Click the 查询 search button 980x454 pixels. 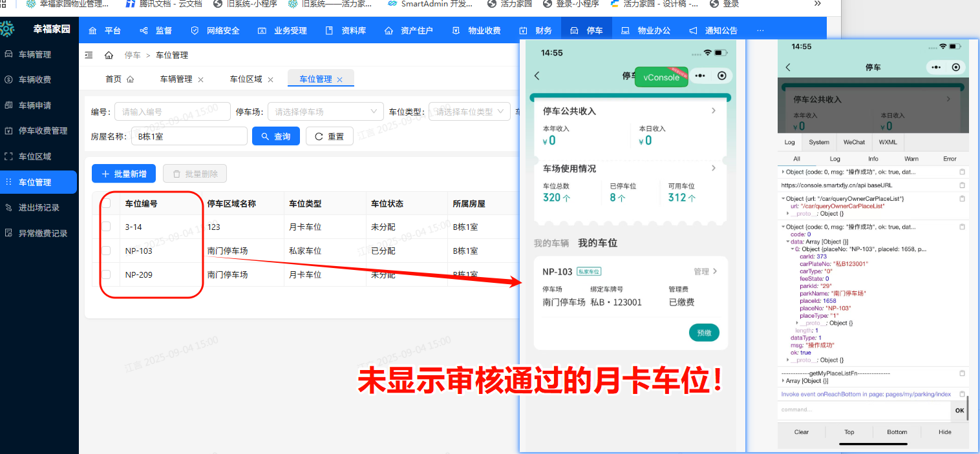pos(276,136)
